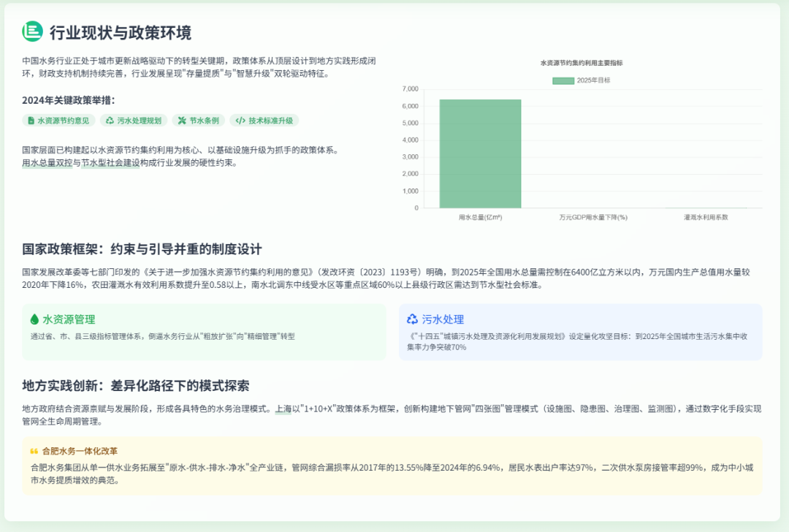
Task: Click the 4,000 y-axis tick value
Action: pyautogui.click(x=410, y=140)
